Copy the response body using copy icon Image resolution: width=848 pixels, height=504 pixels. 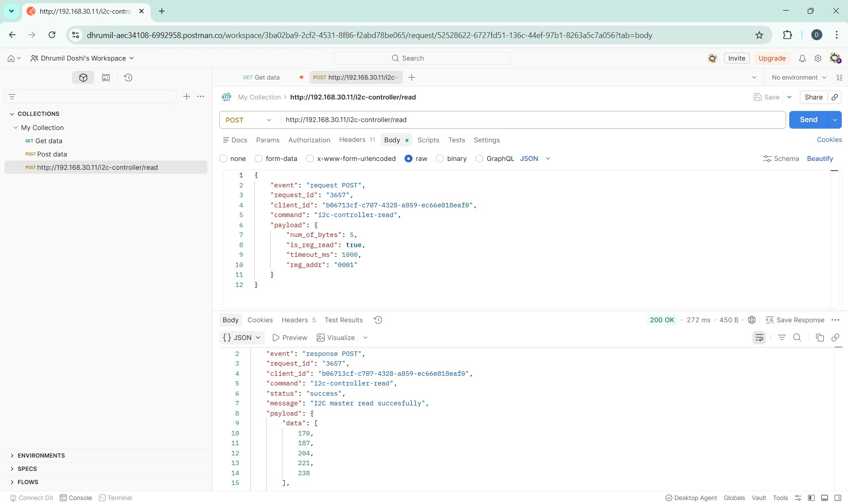tap(819, 337)
